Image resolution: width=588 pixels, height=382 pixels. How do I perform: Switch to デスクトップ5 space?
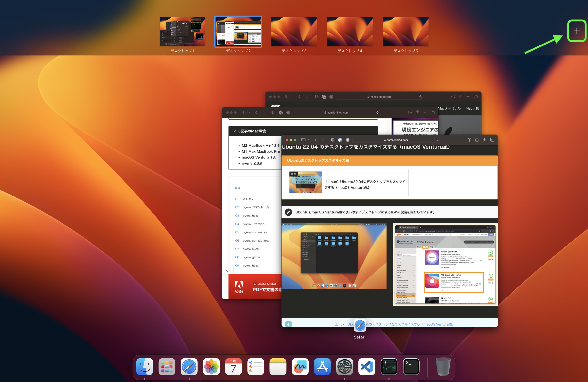(x=406, y=32)
